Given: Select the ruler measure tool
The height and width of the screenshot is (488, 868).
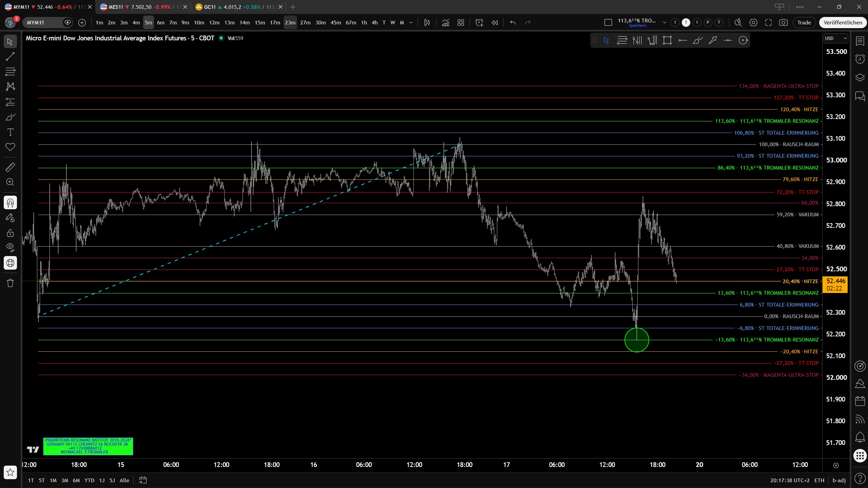Looking at the screenshot, I should (x=10, y=167).
